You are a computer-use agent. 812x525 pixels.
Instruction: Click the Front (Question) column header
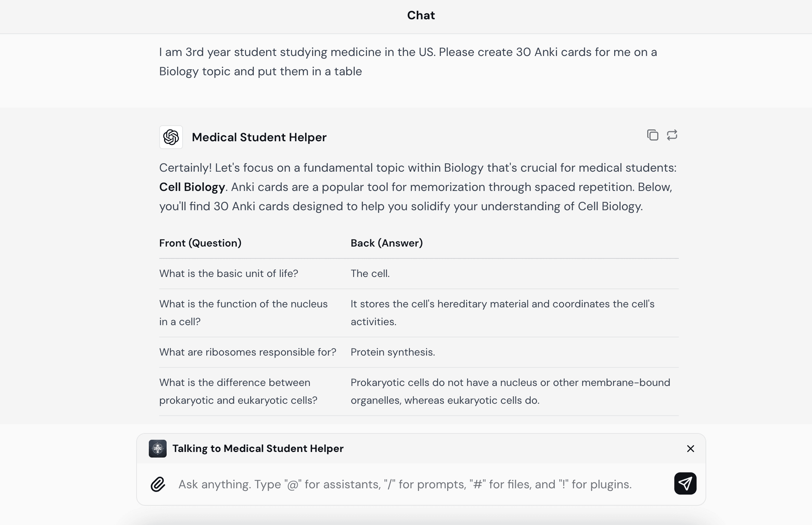200,243
